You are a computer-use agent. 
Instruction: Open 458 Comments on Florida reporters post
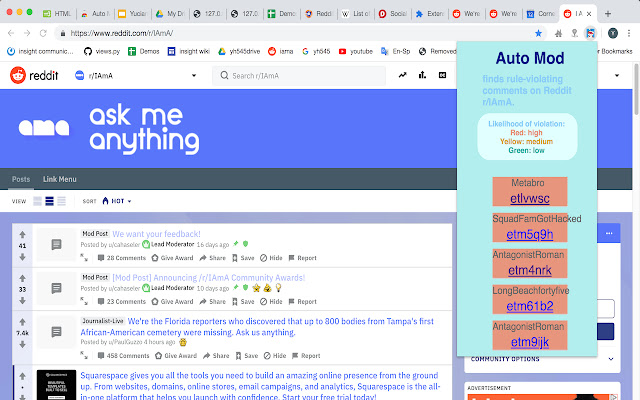(123, 356)
